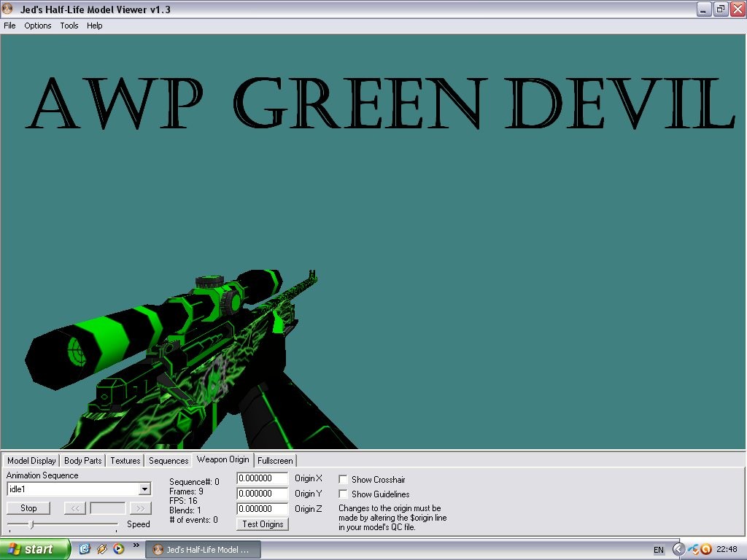Enable the Show Crosshair checkbox

[343, 479]
